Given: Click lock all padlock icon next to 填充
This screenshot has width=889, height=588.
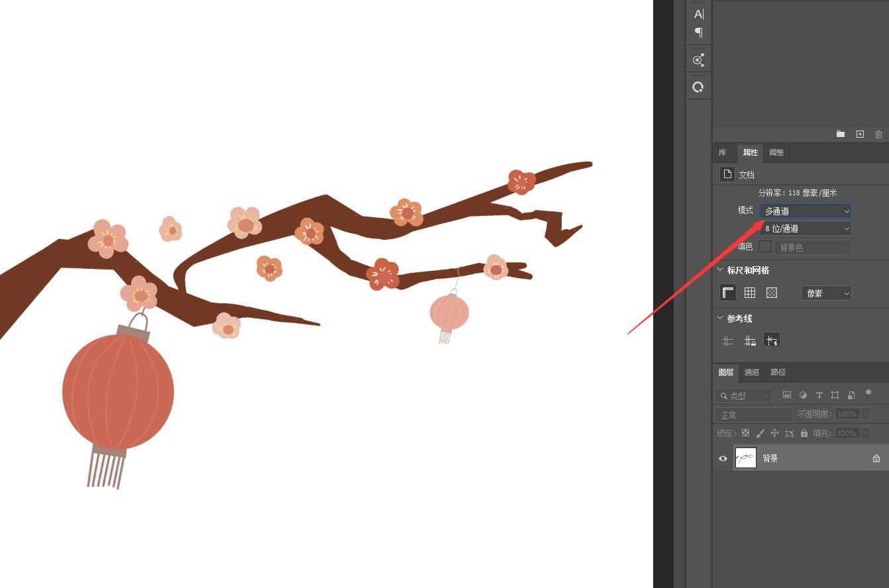Looking at the screenshot, I should pos(804,433).
